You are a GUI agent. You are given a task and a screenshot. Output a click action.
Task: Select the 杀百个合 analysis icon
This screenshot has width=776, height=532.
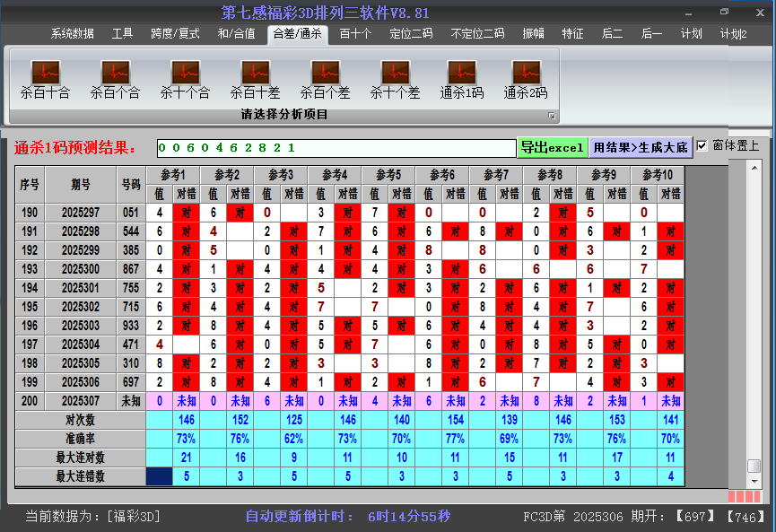pyautogui.click(x=114, y=76)
